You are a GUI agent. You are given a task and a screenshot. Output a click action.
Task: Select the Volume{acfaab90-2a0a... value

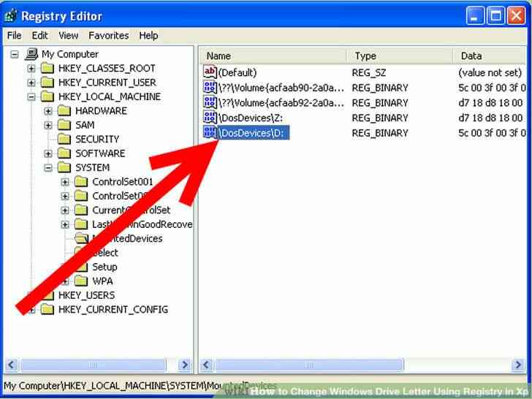pyautogui.click(x=281, y=88)
